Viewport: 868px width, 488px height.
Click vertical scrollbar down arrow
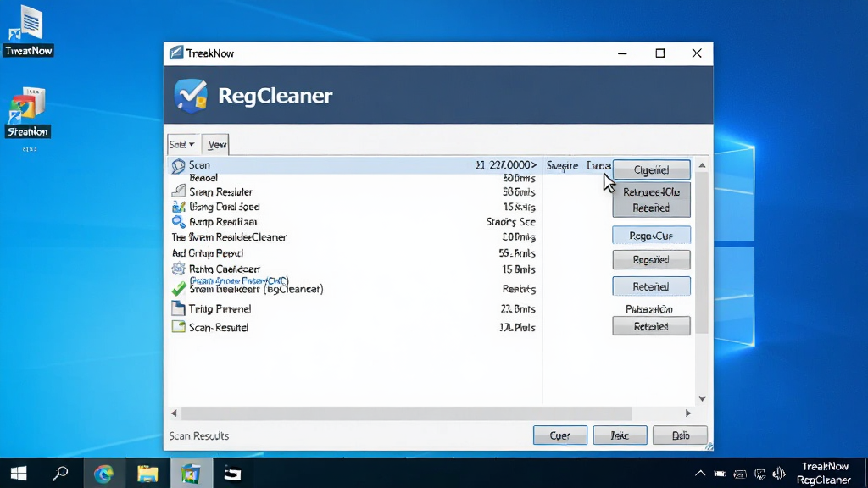[702, 399]
